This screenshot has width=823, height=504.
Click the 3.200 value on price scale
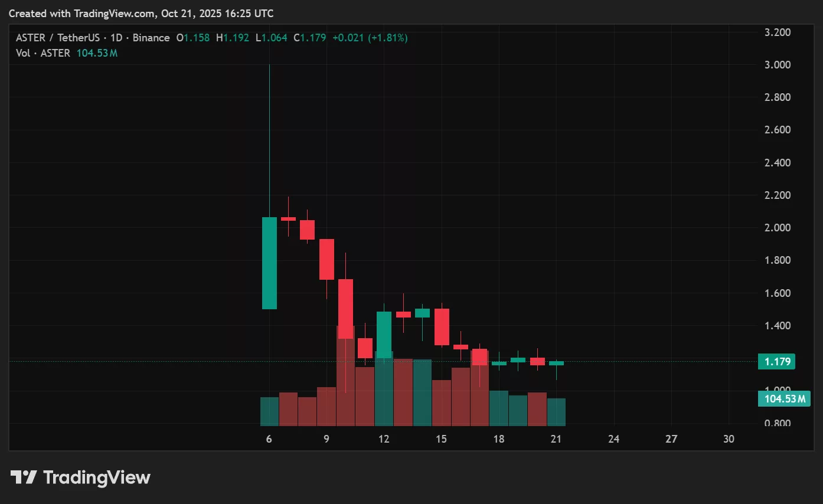778,32
